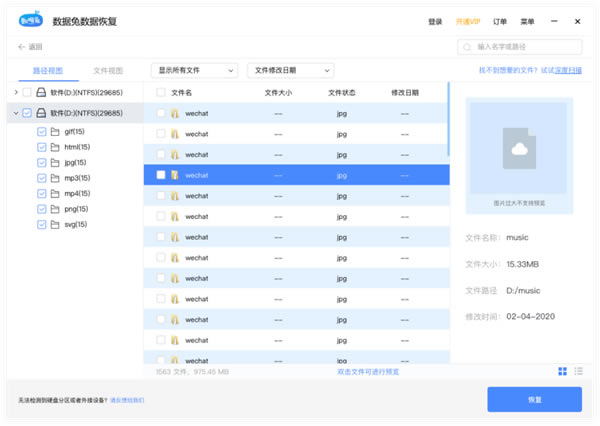Viewport: 600px width, 426px height.
Task: Minimize the recovery window
Action: [x=554, y=21]
